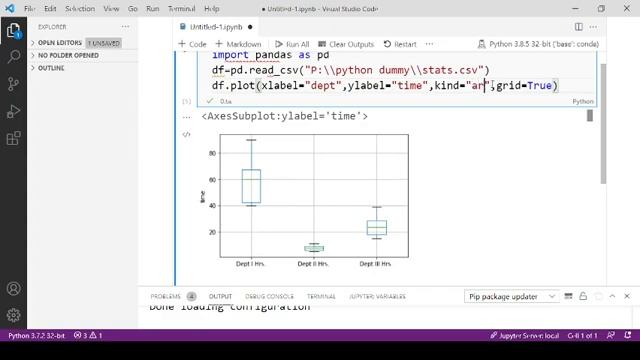Switch to the Output tab

pyautogui.click(x=220, y=296)
